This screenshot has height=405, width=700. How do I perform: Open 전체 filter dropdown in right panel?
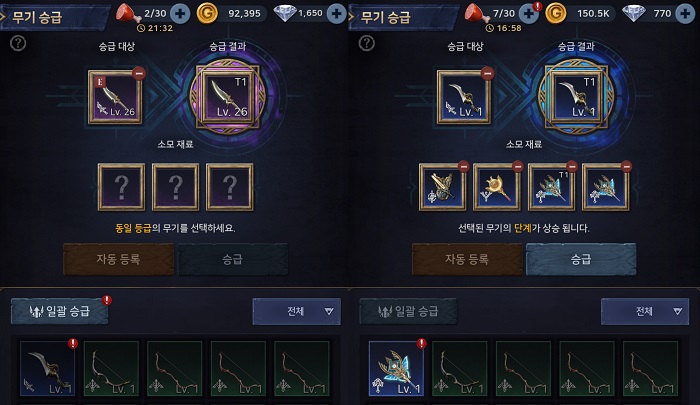[645, 311]
